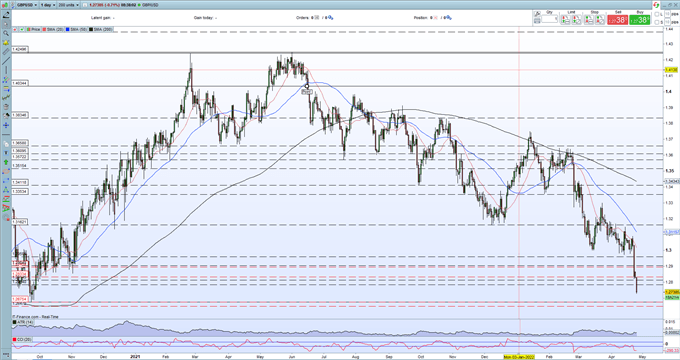Click into the Qty quantity field

point(550,19)
